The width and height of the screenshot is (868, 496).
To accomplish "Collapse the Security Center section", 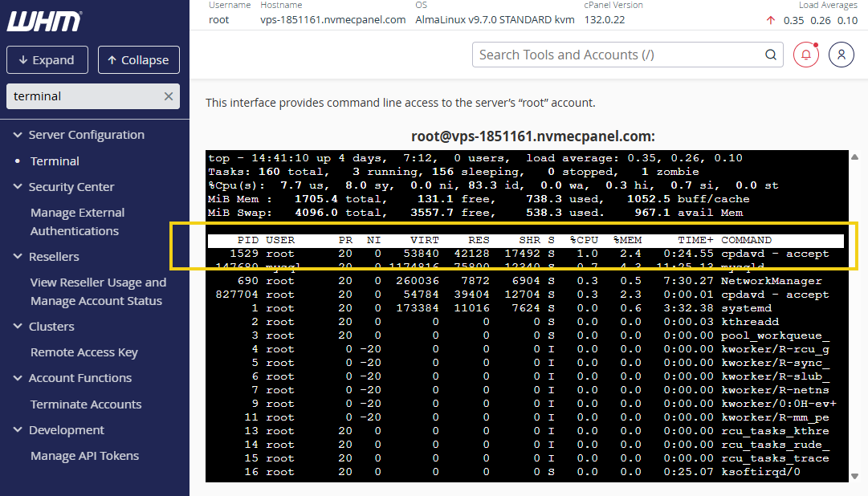I will pos(18,187).
